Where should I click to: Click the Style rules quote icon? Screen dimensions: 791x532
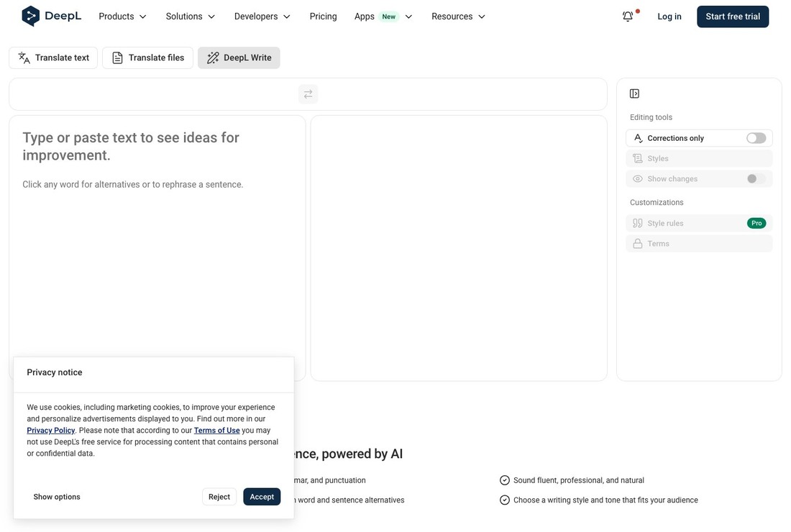[638, 223]
